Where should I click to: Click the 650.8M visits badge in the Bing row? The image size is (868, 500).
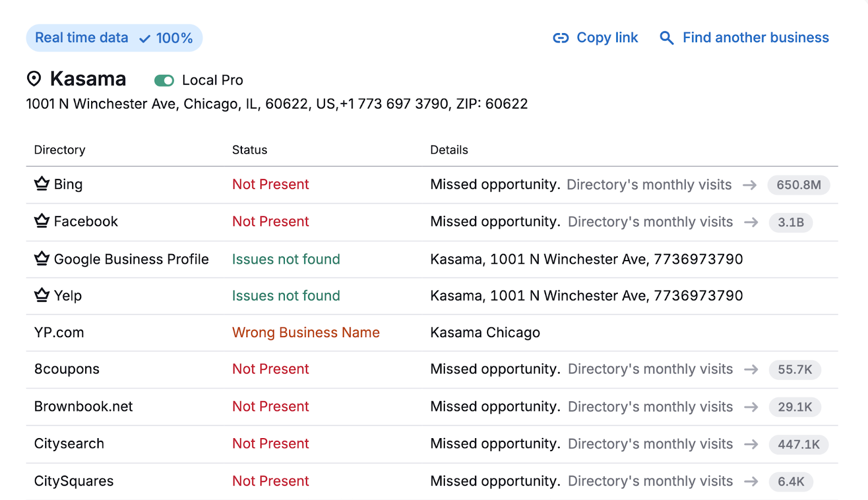point(798,185)
